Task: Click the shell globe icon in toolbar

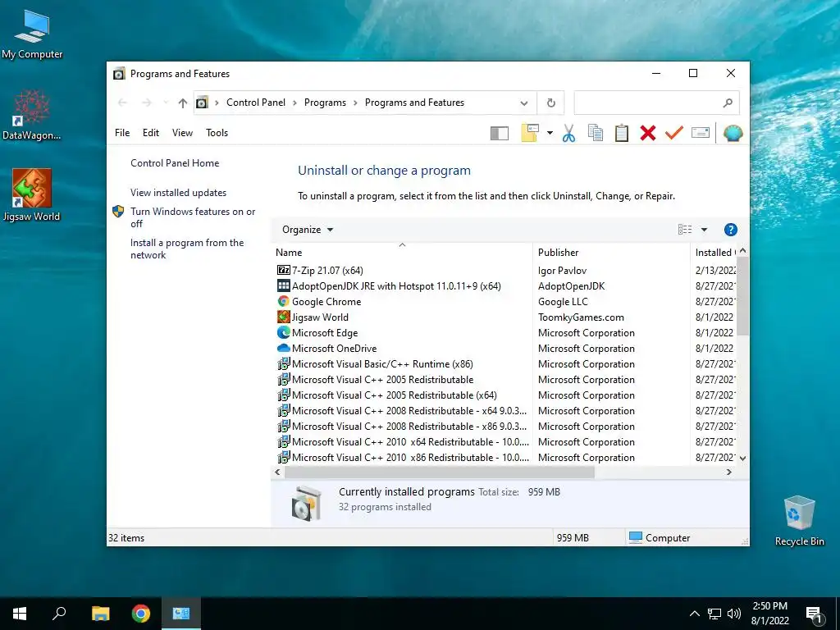Action: [x=733, y=133]
